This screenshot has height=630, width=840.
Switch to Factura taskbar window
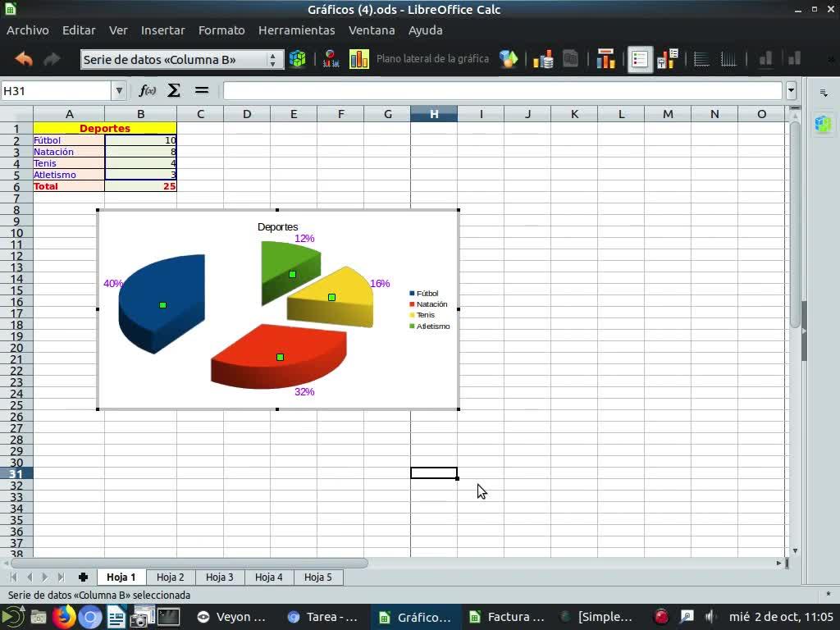click(x=506, y=617)
